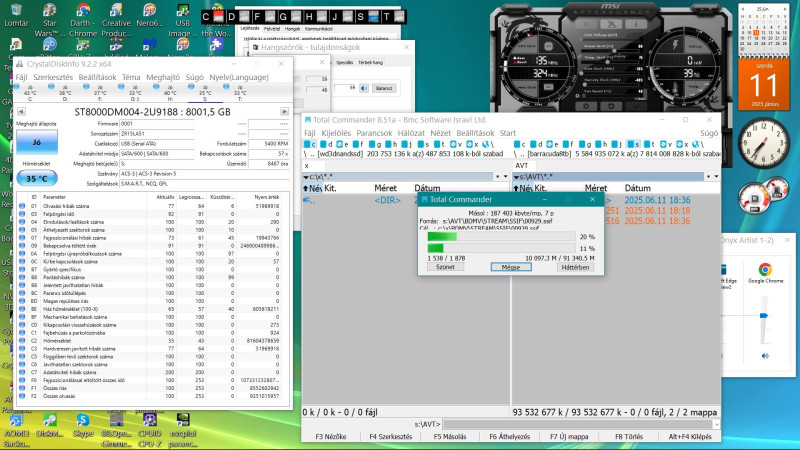Click F3 Nézőke on the function bar
This screenshot has width=800, height=450.
coord(331,437)
